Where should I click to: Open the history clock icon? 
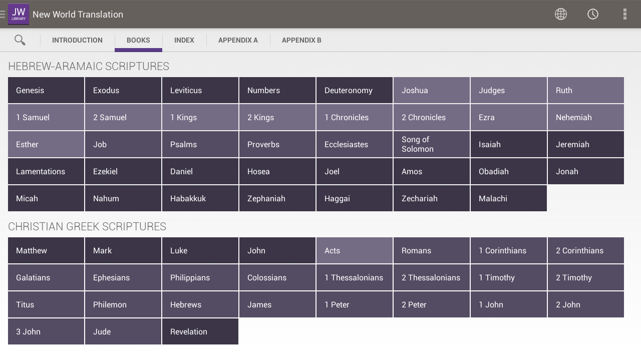click(593, 14)
